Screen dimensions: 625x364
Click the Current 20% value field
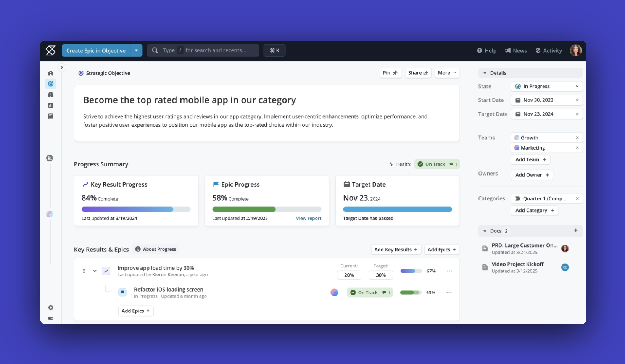pos(349,275)
